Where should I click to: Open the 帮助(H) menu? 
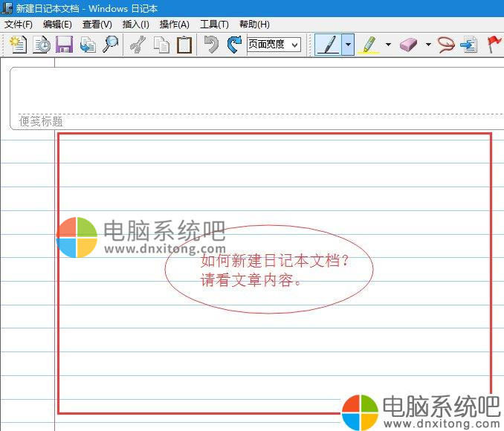254,25
